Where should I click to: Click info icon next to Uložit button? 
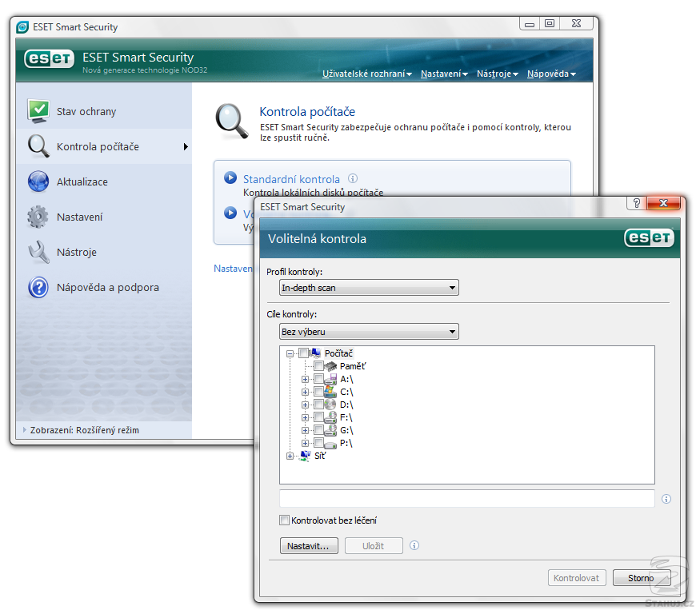pos(414,545)
